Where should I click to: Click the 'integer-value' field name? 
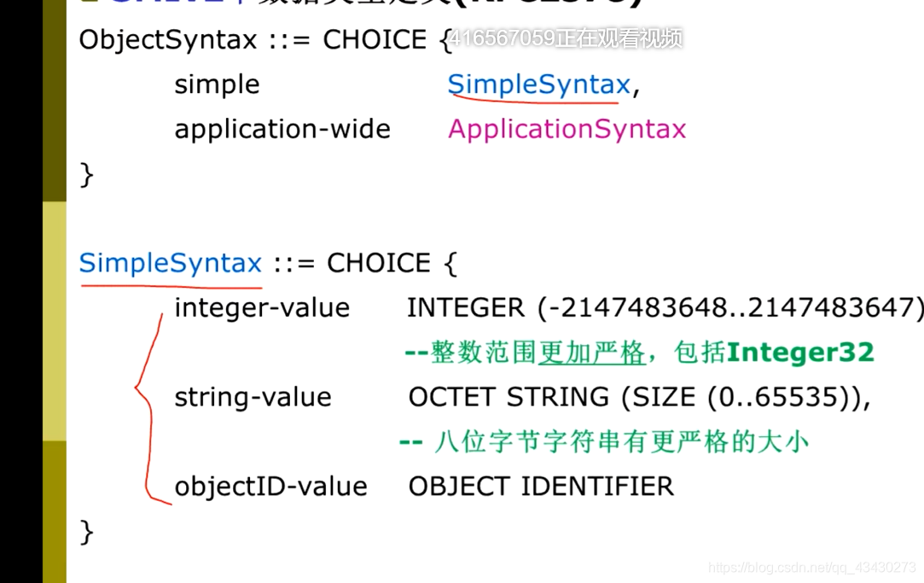(x=262, y=307)
